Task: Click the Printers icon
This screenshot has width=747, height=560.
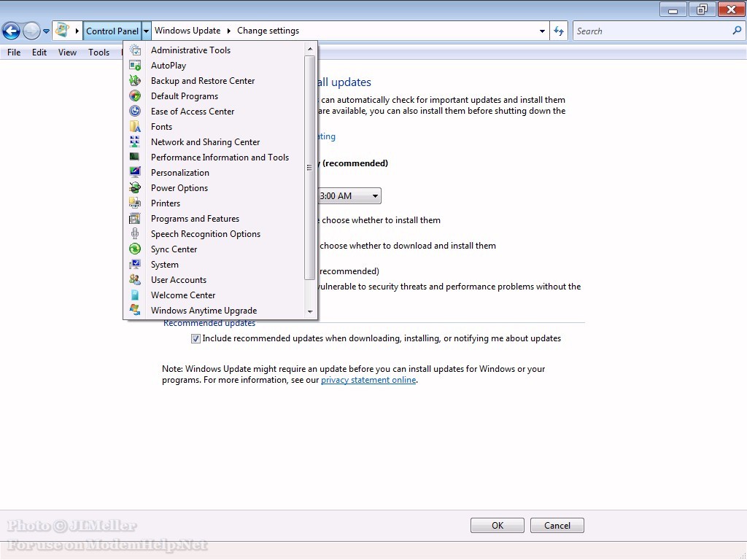Action: click(x=135, y=203)
